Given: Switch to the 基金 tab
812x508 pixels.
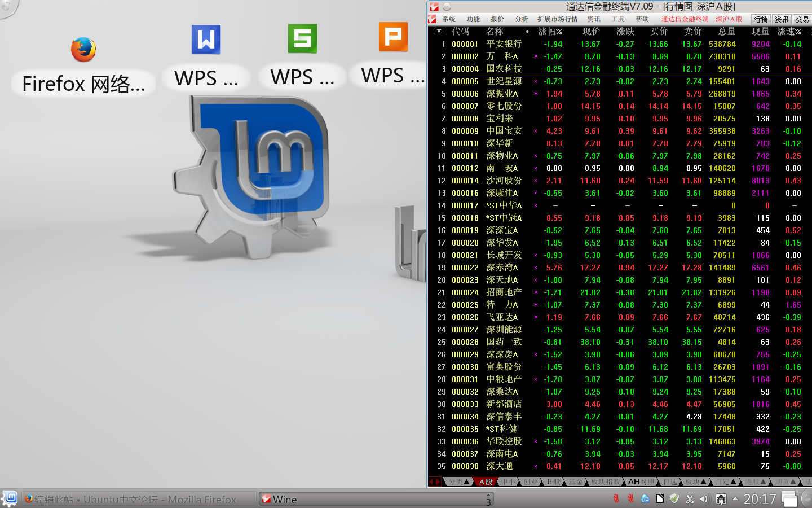Looking at the screenshot, I should point(576,481).
